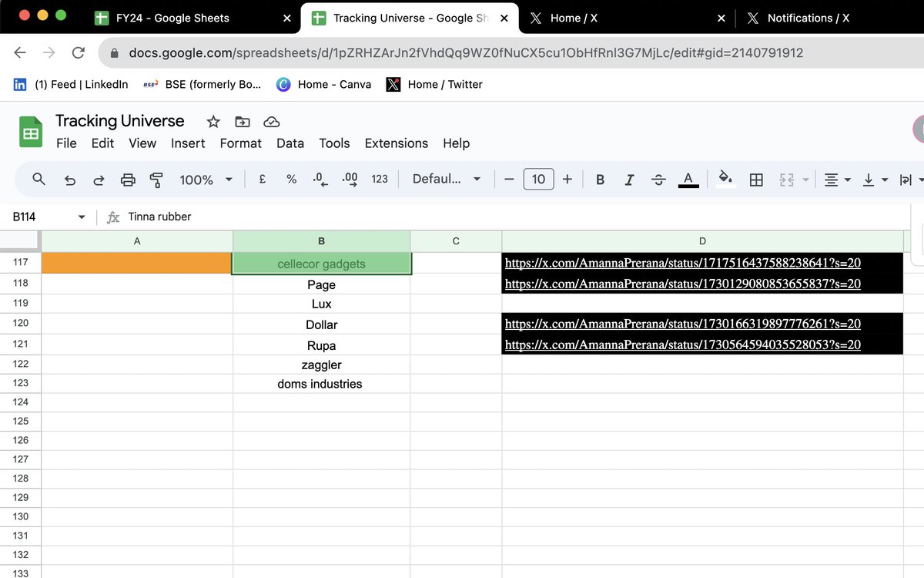This screenshot has height=578, width=924.
Task: Open the Sheets home icon
Action: [30, 133]
